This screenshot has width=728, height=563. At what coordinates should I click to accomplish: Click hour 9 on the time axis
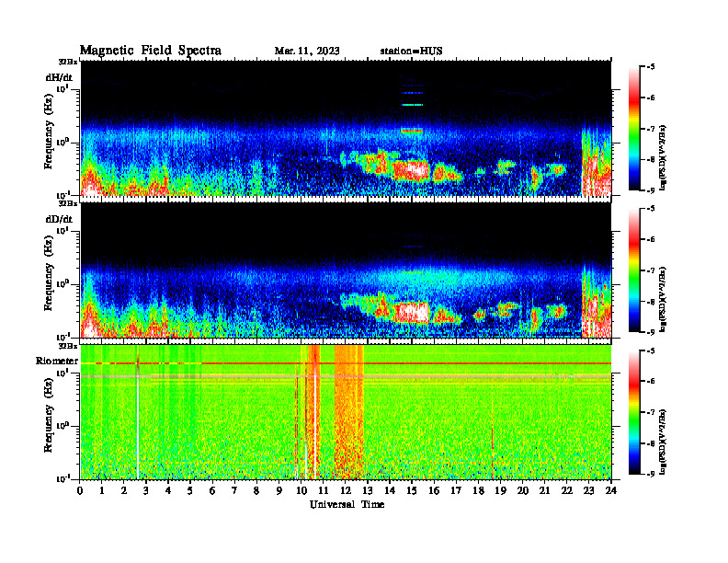click(x=279, y=491)
